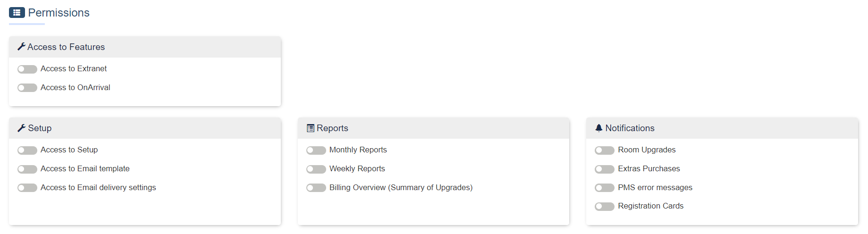
Task: Click the wrench icon beside Setup
Action: [21, 128]
